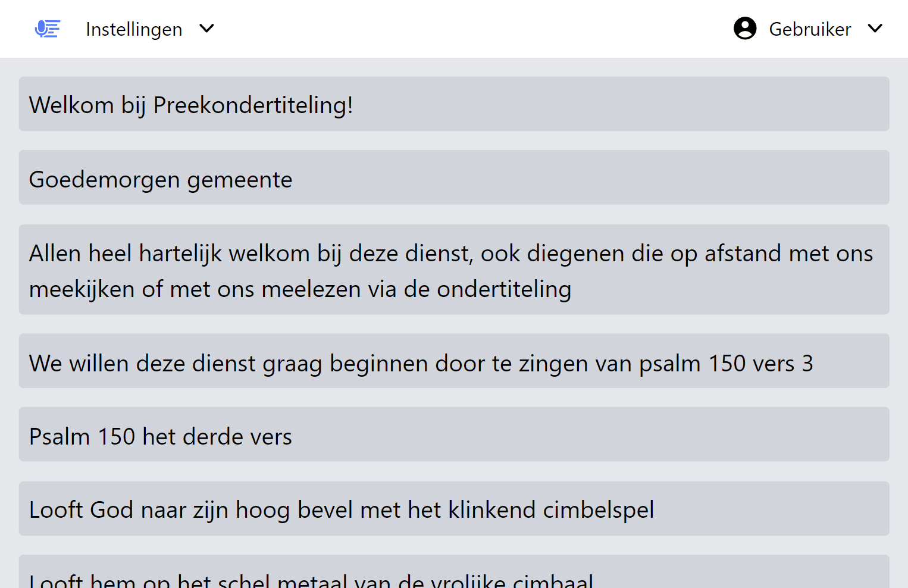Click the user avatar icon
Screen dimensions: 908x588
click(744, 29)
